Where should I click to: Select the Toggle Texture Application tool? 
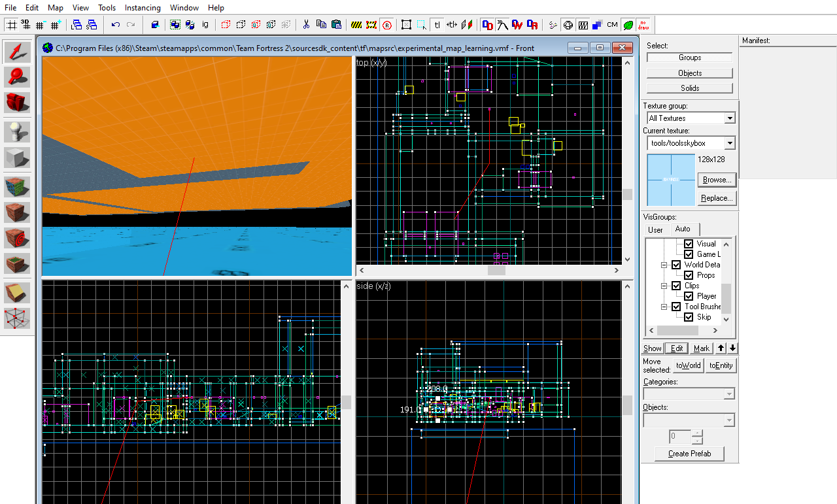click(x=17, y=188)
